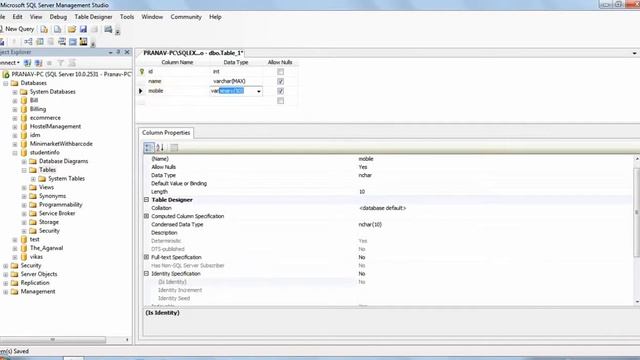Expand Computed Column Specification property
Image resolution: width=640 pixels, height=360 pixels.
pos(146,216)
